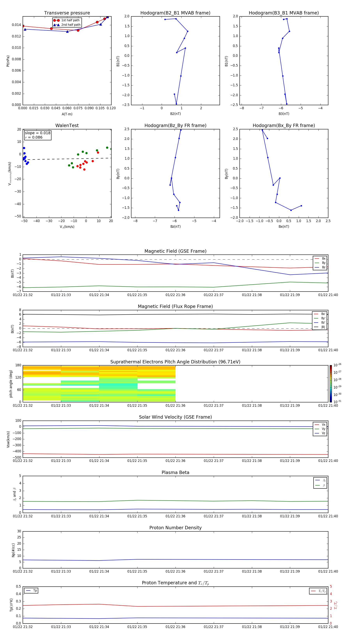Click the pitch angle color bar
This screenshot has height=644, width=351.
point(331,383)
